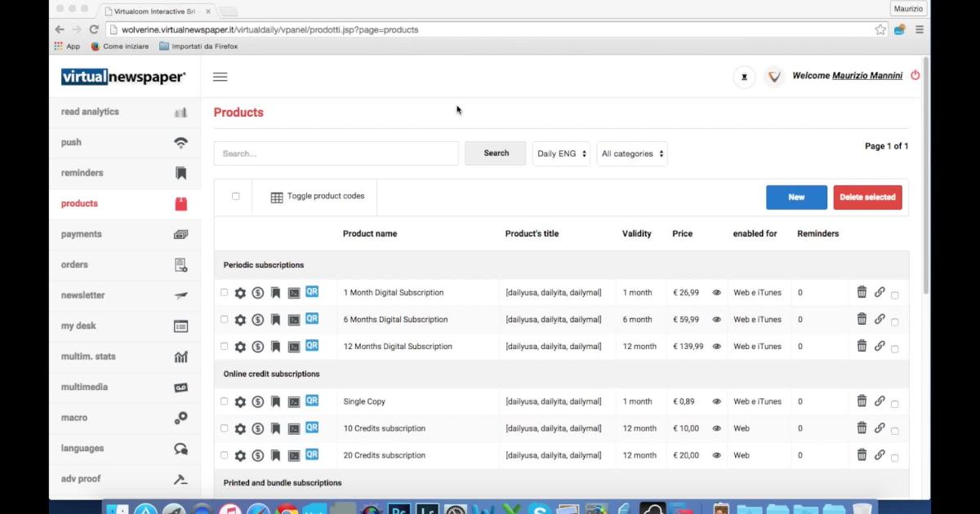Expand the All categories dropdown
The height and width of the screenshot is (514, 980).
tap(632, 153)
